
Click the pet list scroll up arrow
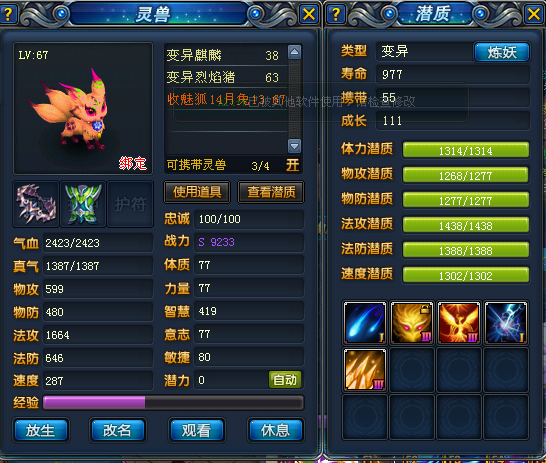pyautogui.click(x=294, y=53)
